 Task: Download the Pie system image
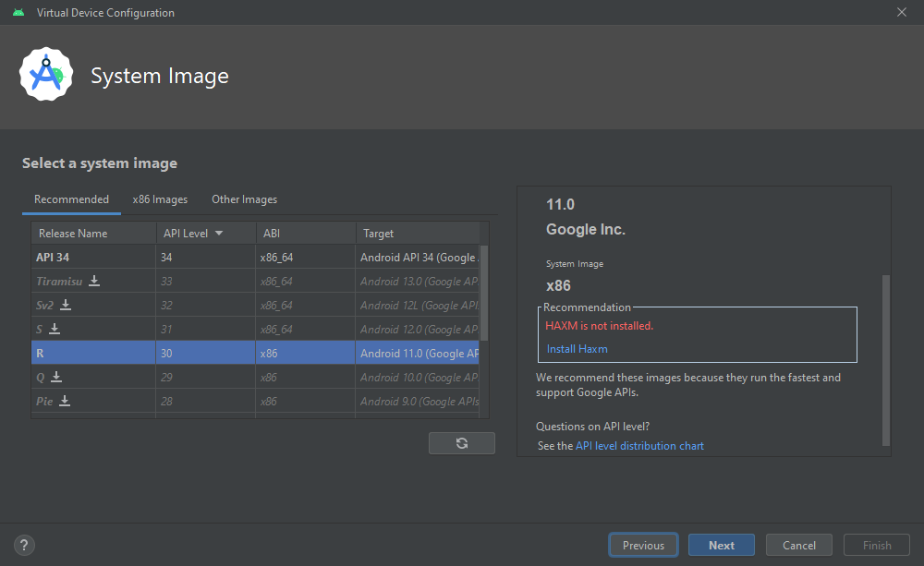tap(65, 401)
